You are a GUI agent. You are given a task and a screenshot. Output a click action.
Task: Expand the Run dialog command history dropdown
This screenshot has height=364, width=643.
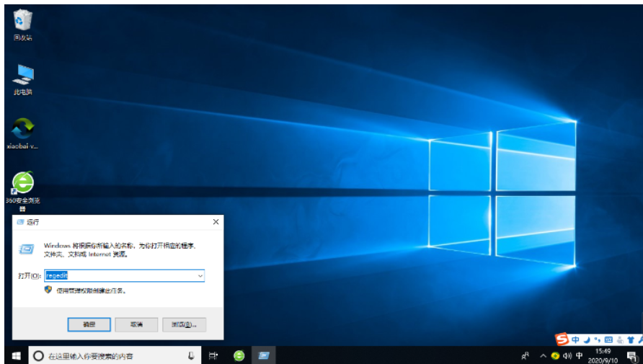200,275
